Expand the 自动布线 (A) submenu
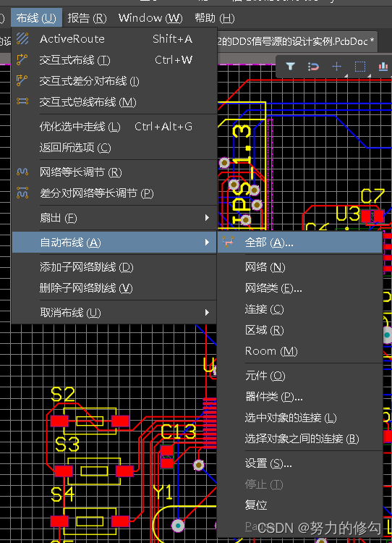The width and height of the screenshot is (392, 543). pos(114,243)
